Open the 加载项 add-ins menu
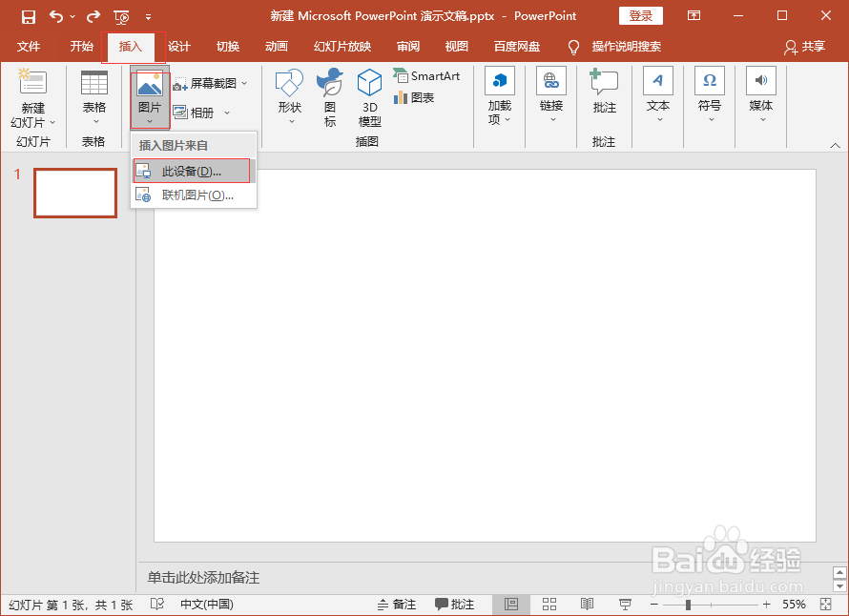The image size is (849, 616). coord(499,97)
